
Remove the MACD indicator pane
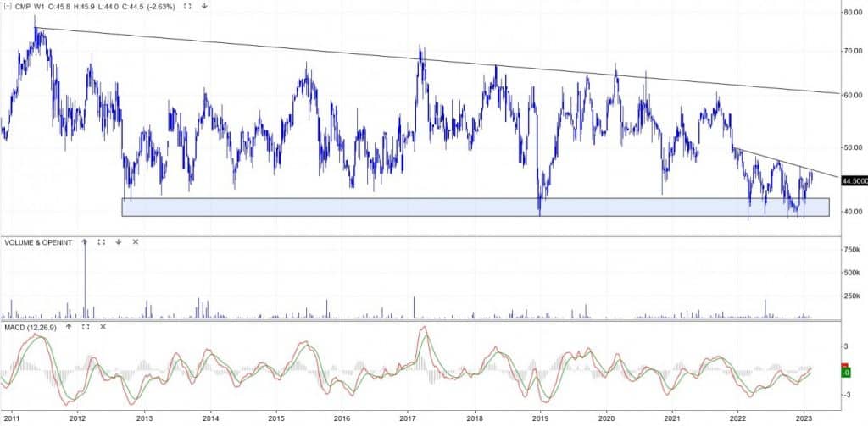tap(103, 326)
